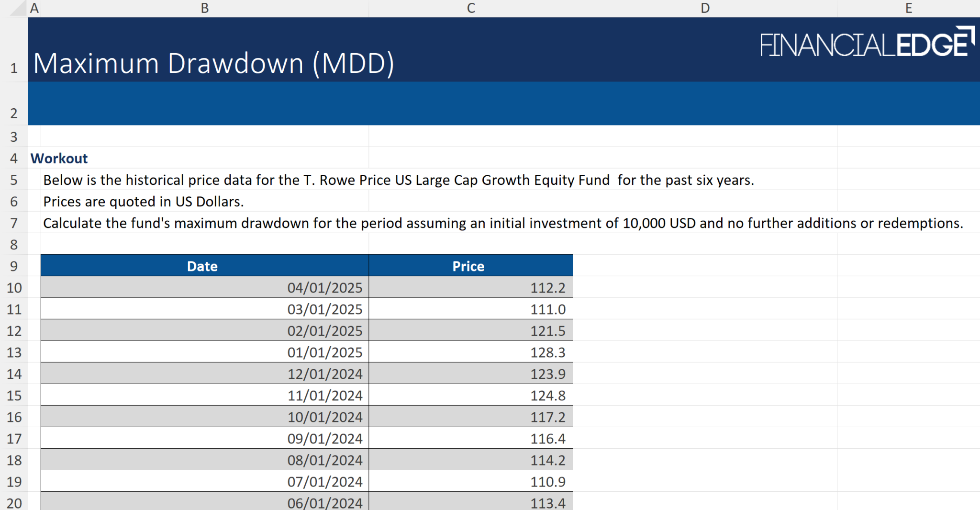Select row 9 header
Image resolution: width=980 pixels, height=510 pixels.
coord(14,266)
